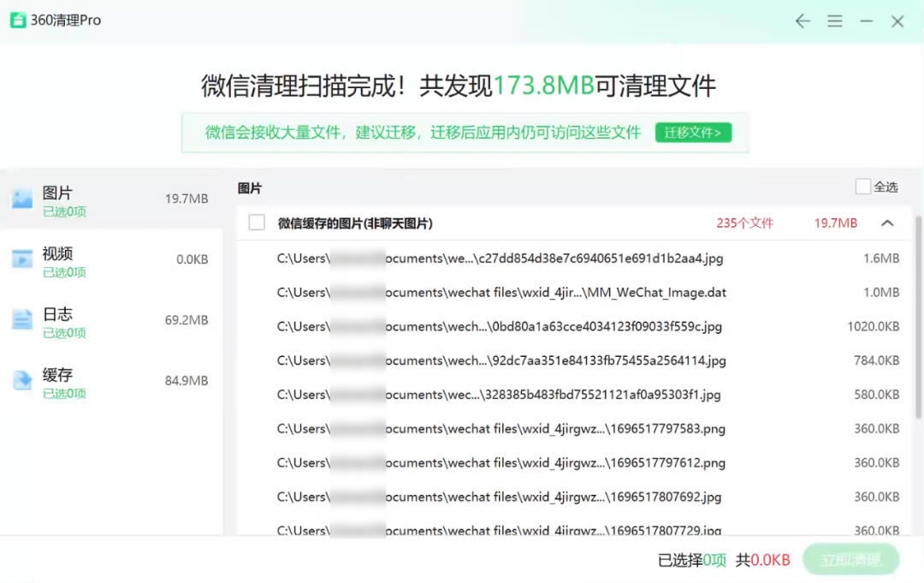
Task: Click the 1.0MB file size value
Action: coord(881,293)
